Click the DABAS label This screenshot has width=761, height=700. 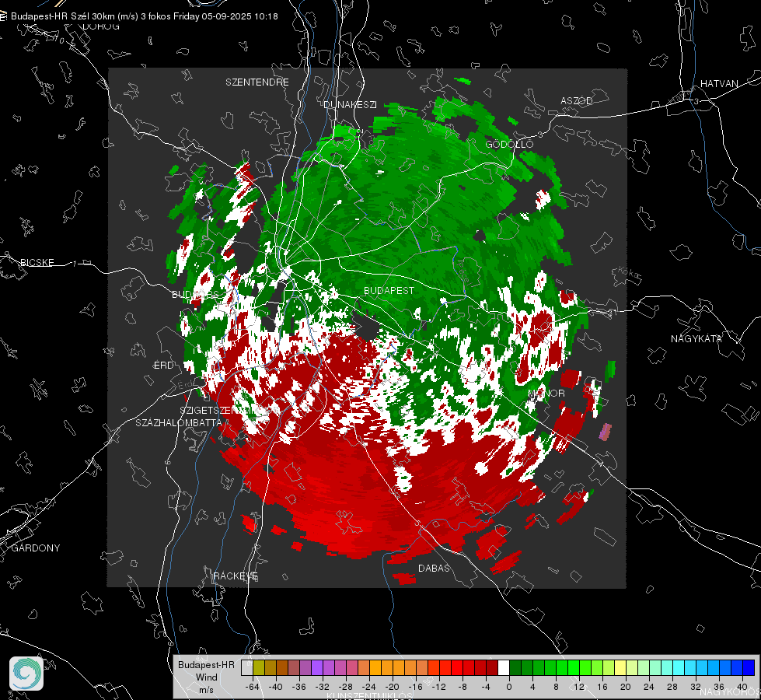pos(434,568)
